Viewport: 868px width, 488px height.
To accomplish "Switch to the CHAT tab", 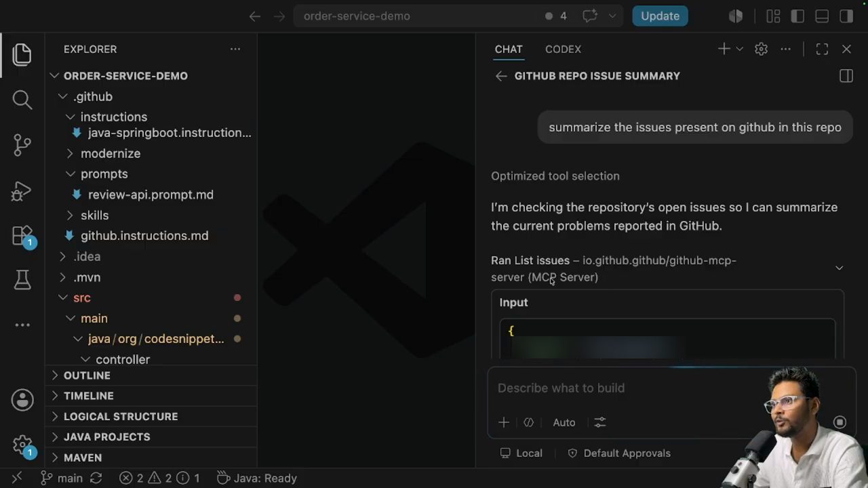I will pyautogui.click(x=509, y=49).
